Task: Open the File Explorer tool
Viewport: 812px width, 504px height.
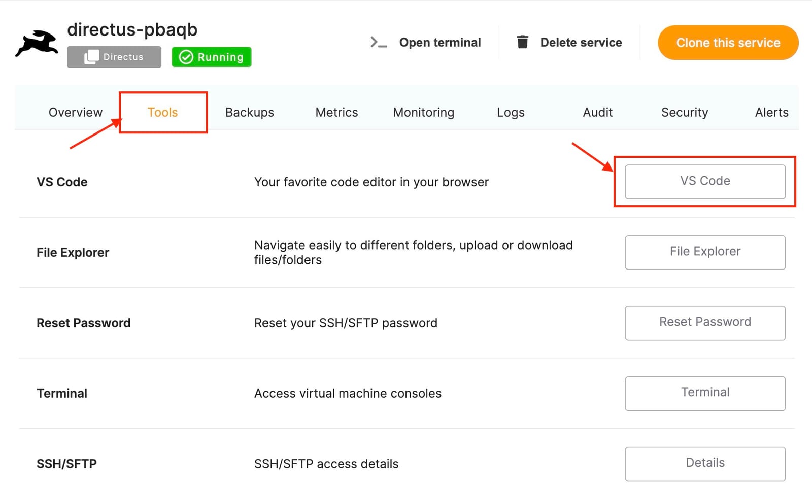Action: coord(705,252)
